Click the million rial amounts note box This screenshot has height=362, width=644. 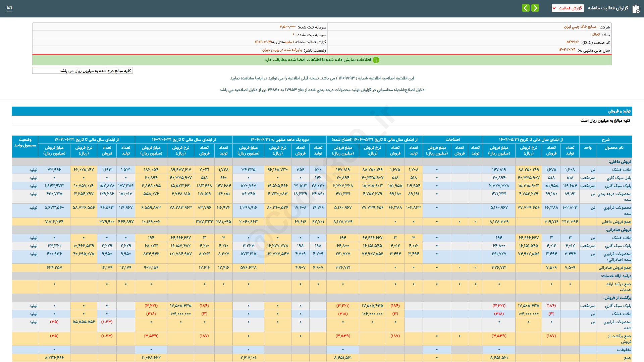83,71
